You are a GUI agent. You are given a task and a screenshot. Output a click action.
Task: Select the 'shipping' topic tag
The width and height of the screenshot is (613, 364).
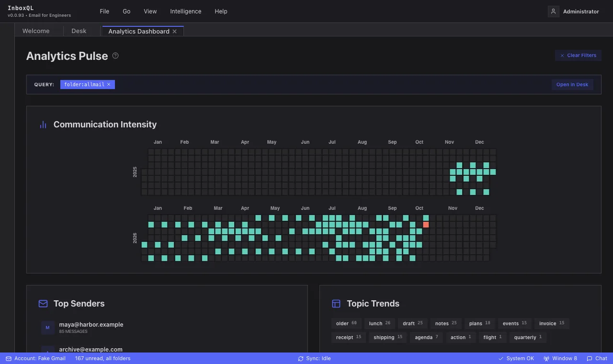[388, 337]
